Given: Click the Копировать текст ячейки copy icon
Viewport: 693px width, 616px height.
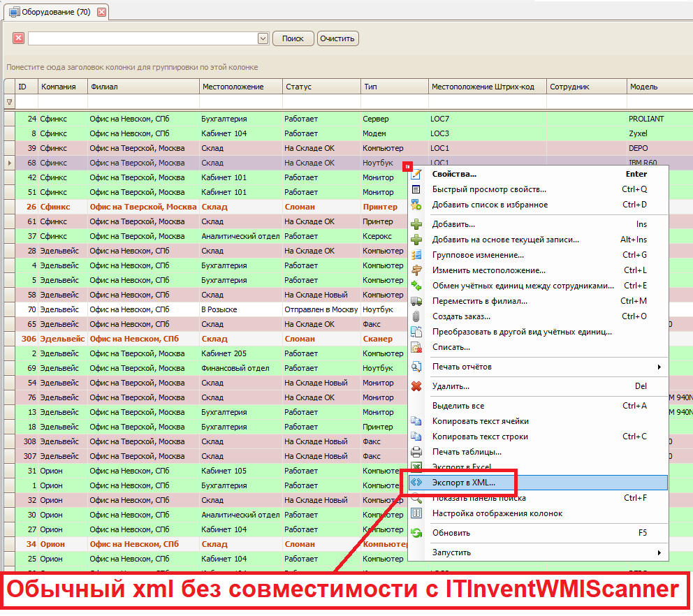Looking at the screenshot, I should 416,421.
